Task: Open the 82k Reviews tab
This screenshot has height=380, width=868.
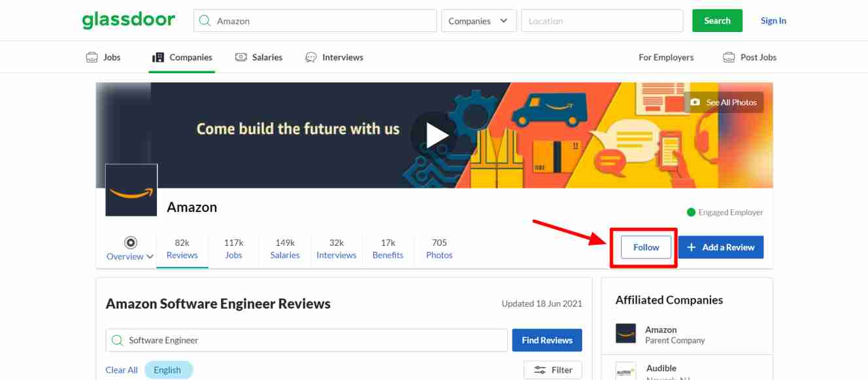Action: pyautogui.click(x=182, y=249)
